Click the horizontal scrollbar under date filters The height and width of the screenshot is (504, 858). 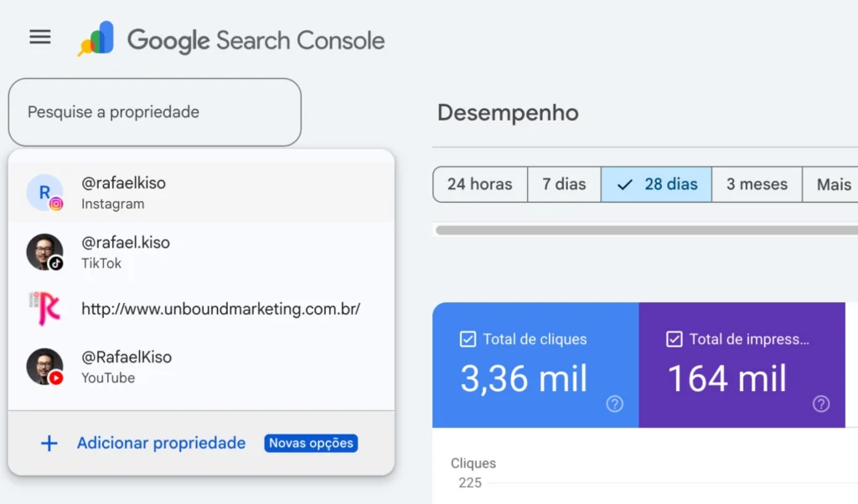(647, 230)
